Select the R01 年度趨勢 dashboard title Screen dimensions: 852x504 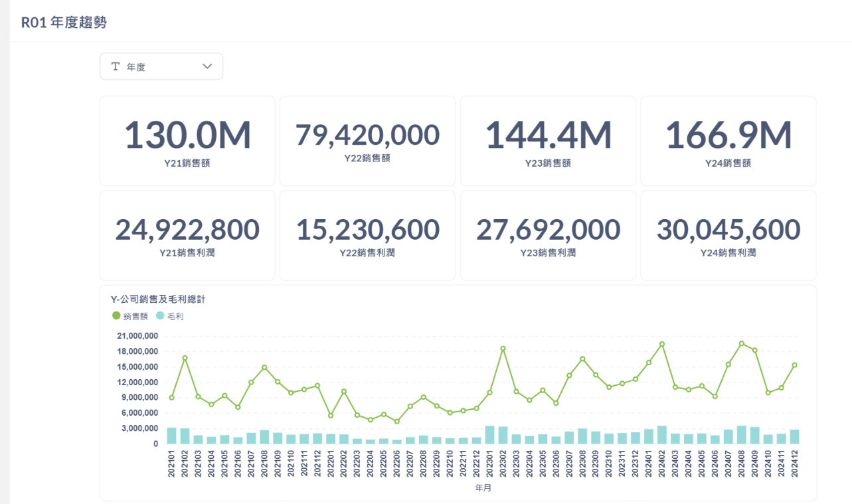(x=64, y=23)
